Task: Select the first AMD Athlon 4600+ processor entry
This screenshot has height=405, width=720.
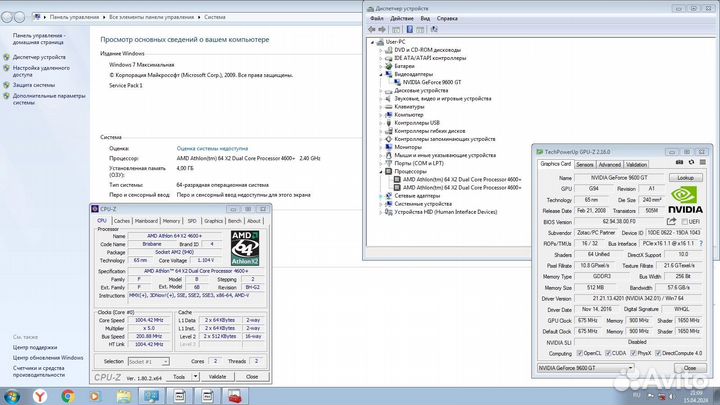Action: tap(461, 180)
